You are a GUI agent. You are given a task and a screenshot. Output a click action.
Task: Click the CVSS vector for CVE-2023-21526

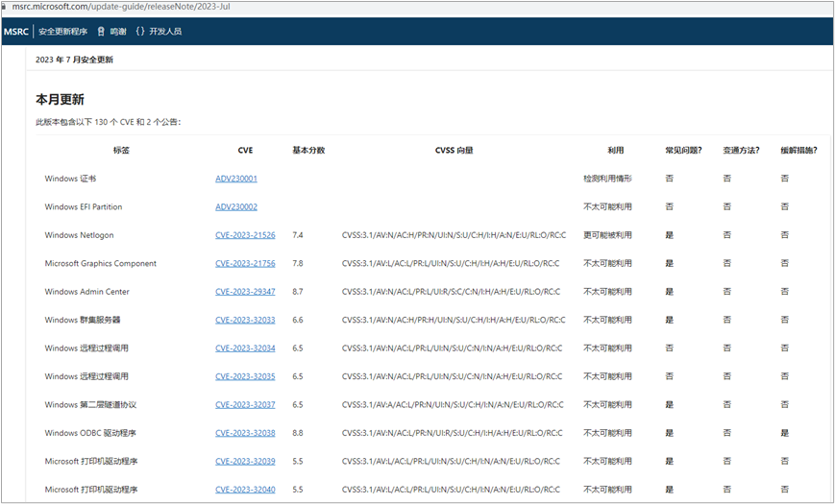pyautogui.click(x=454, y=235)
